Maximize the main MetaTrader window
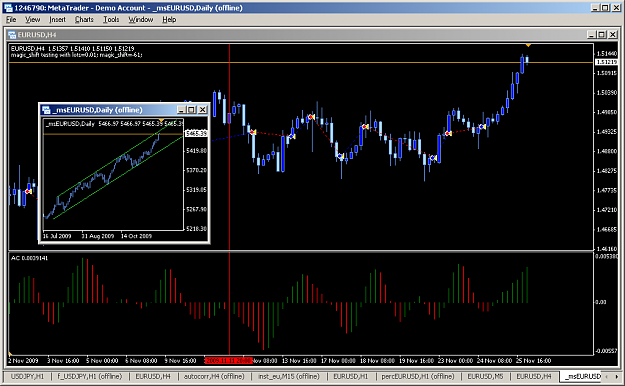This screenshot has height=386, width=625. (605, 8)
